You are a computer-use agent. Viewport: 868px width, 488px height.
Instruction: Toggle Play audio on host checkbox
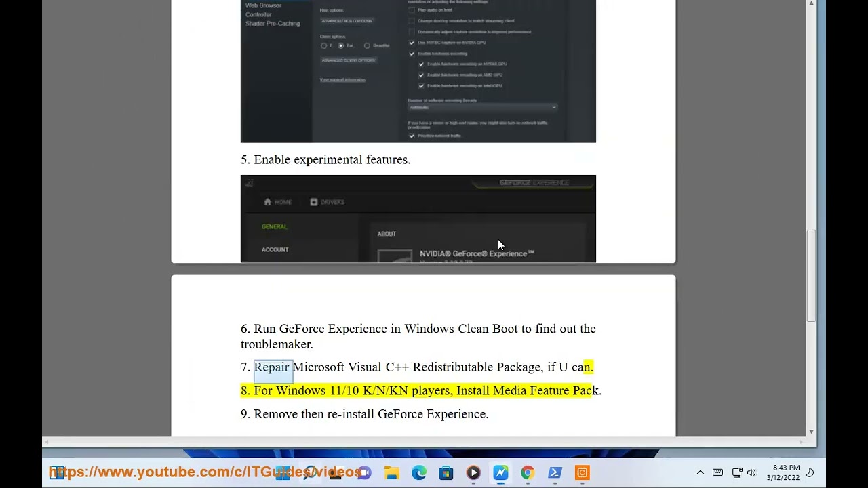point(412,10)
